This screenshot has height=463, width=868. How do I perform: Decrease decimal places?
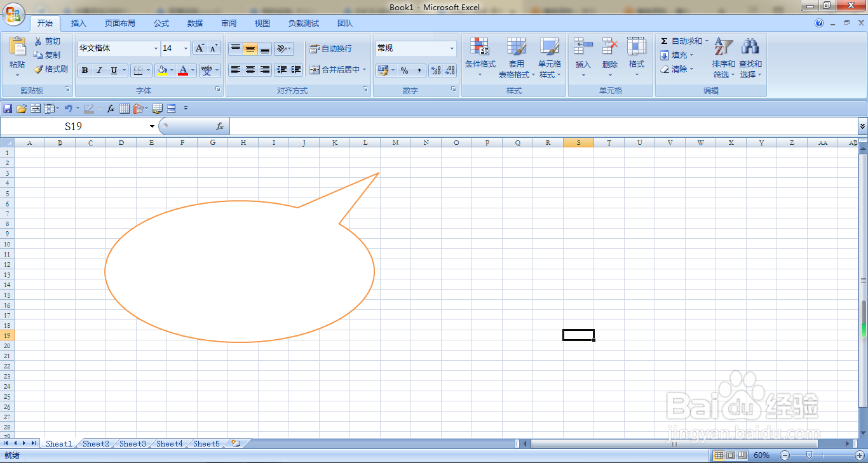tap(450, 70)
